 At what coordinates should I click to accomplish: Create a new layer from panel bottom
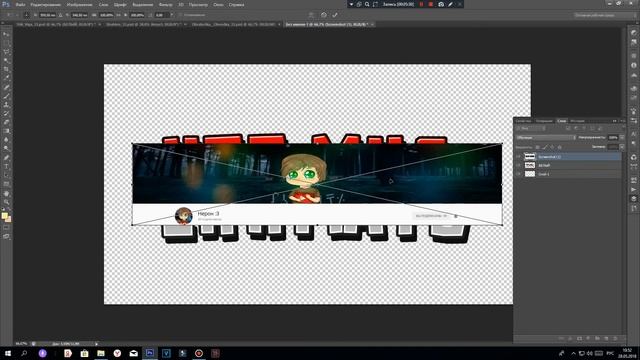coord(607,338)
